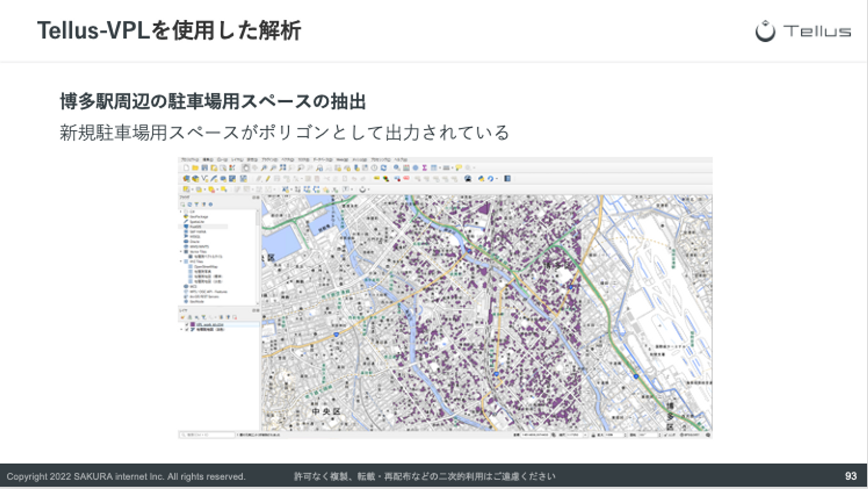Select the Identify Features tool
868x489 pixels.
[x=397, y=168]
